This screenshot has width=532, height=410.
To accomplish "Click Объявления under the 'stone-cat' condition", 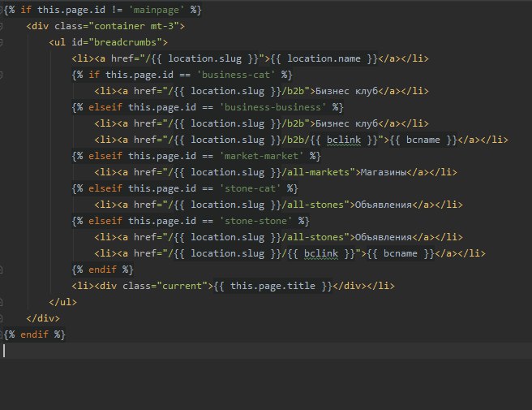I will [x=383, y=205].
